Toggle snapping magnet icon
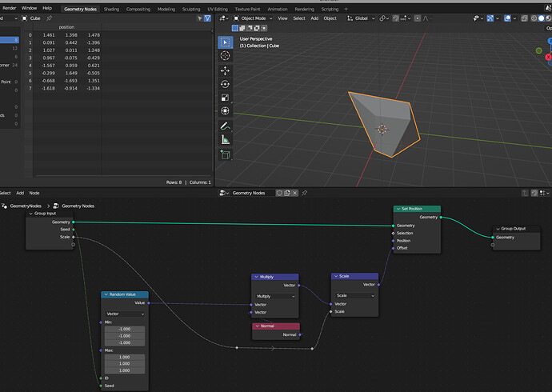Viewport: 552px width, 392px height. 396,18
